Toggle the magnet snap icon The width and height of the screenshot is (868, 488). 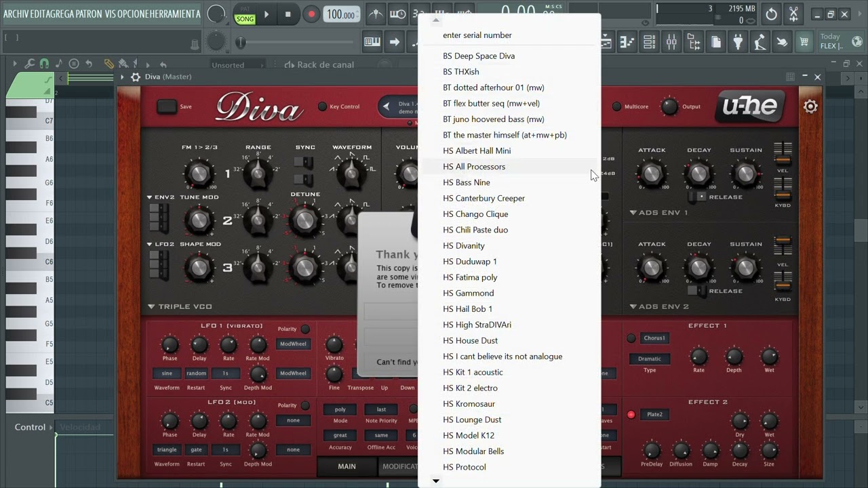pos(44,64)
